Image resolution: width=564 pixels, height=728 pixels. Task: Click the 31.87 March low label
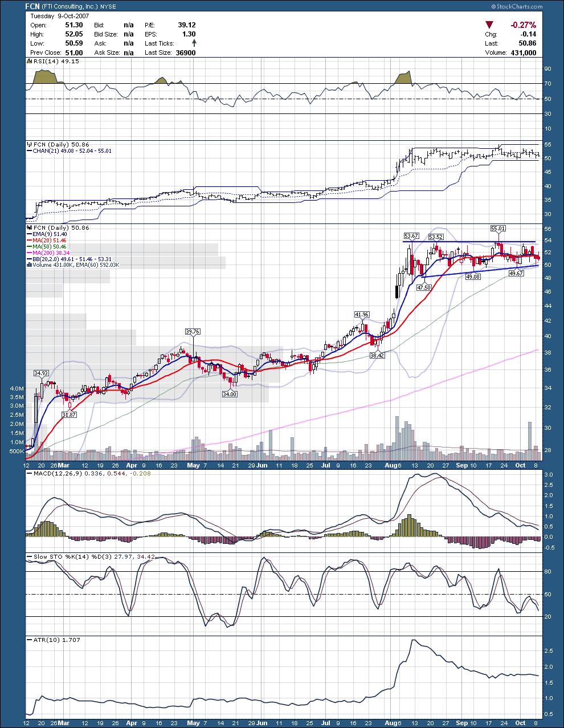point(69,414)
